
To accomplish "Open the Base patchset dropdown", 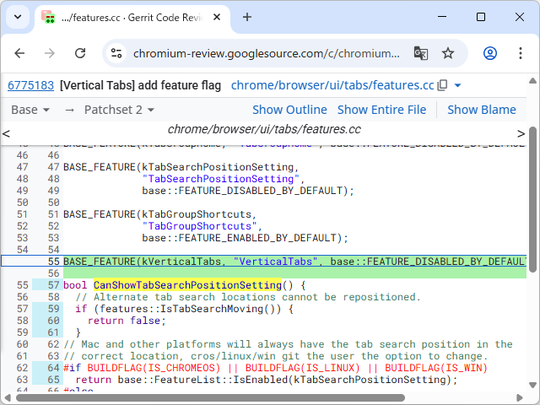I will click(x=30, y=110).
